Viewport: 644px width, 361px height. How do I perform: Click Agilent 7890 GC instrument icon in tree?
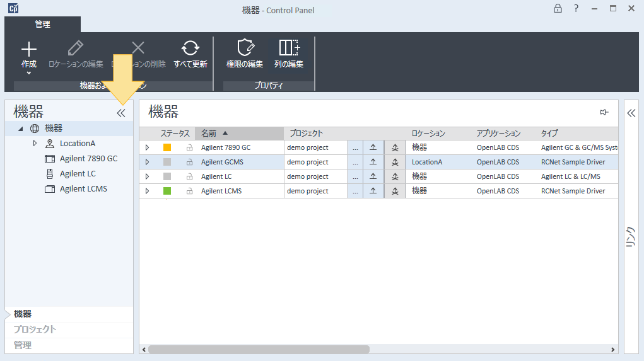50,159
